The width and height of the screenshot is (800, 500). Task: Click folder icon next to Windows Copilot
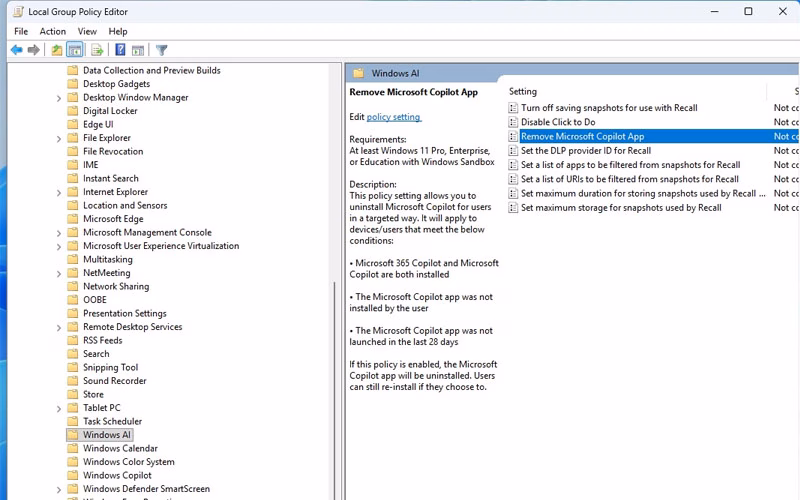(73, 476)
